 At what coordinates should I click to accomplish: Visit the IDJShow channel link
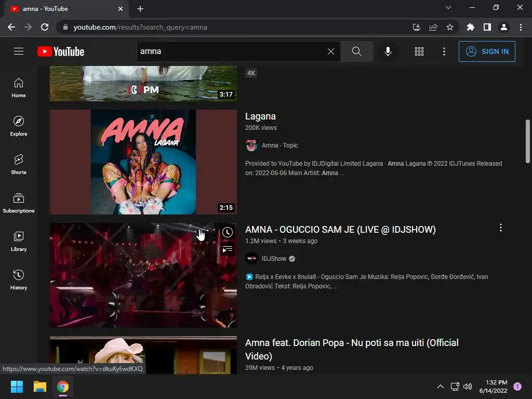274,259
